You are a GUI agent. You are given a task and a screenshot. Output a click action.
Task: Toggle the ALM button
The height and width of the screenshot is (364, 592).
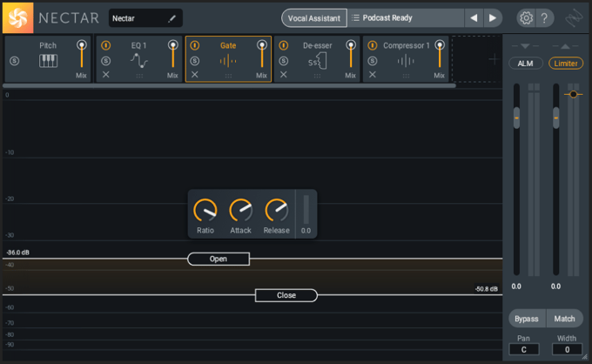526,64
